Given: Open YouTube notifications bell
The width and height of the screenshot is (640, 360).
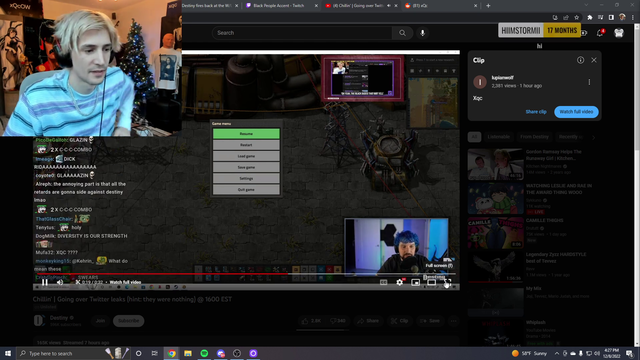Looking at the screenshot, I should pyautogui.click(x=600, y=33).
